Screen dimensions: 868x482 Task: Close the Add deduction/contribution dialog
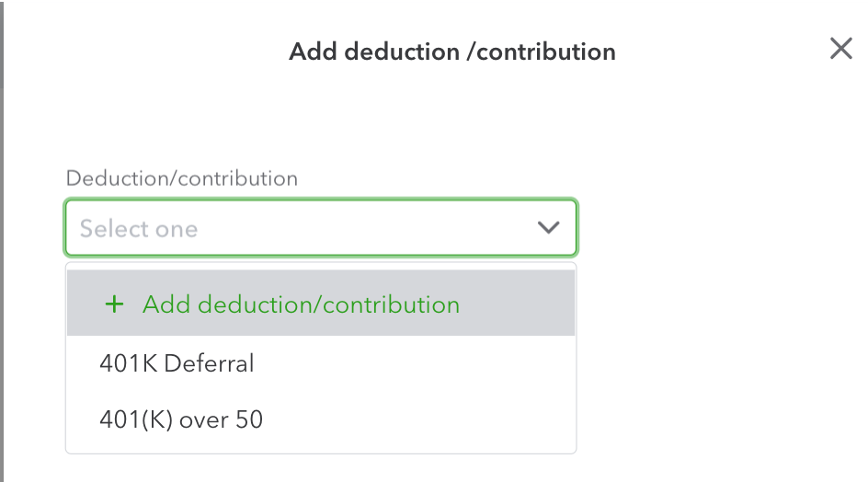[x=840, y=49]
